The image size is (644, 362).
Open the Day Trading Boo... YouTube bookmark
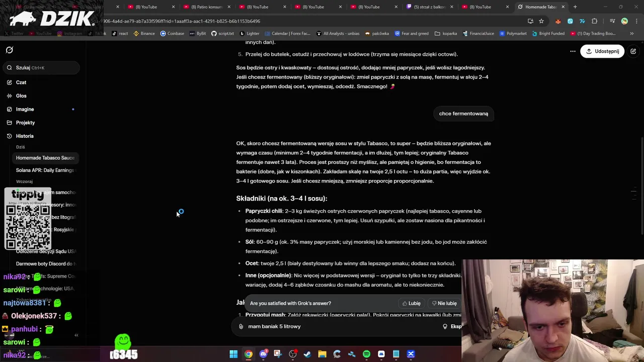coord(592,34)
